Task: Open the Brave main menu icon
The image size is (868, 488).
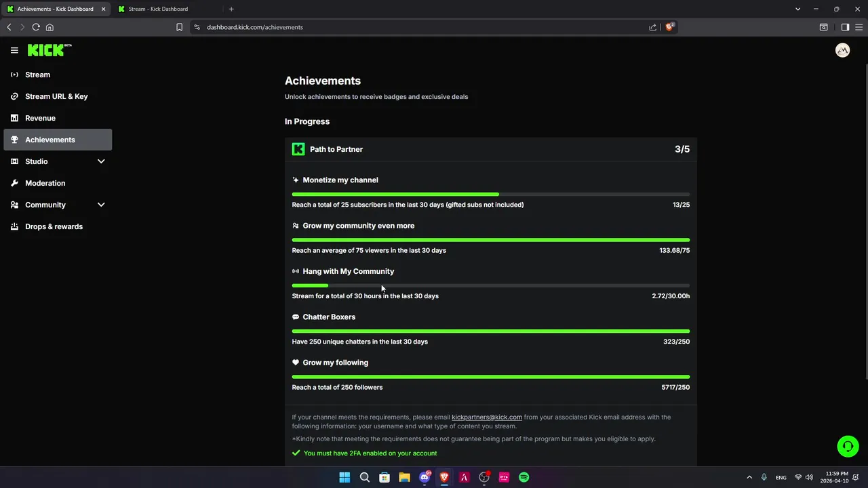Action: pos(859,27)
